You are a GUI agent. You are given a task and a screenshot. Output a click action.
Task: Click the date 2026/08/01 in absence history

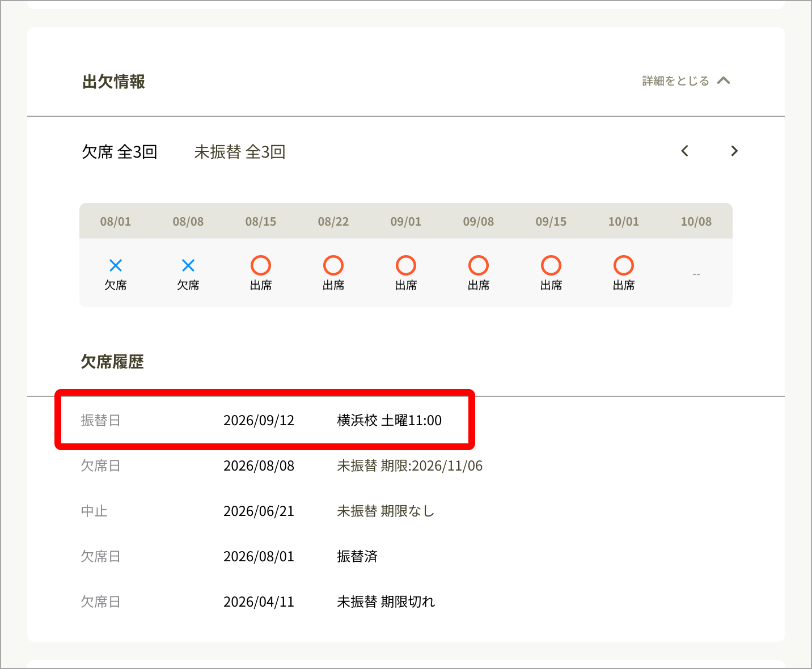[x=259, y=556]
